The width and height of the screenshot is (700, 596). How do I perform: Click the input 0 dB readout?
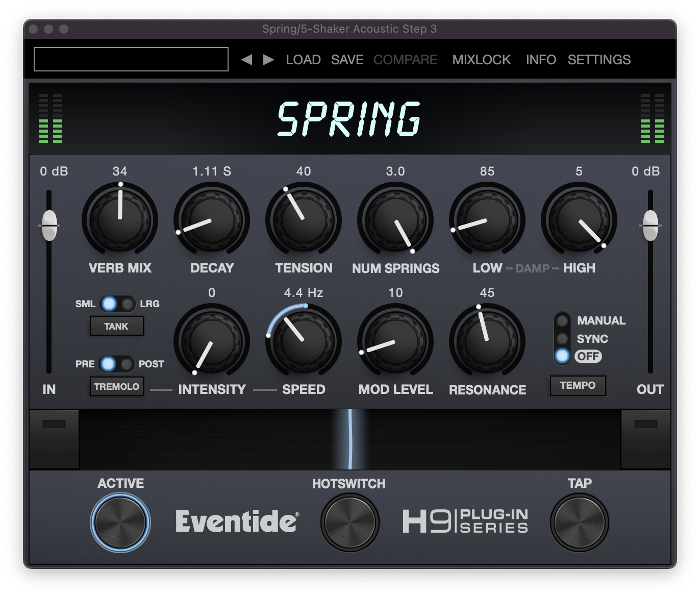click(x=54, y=171)
